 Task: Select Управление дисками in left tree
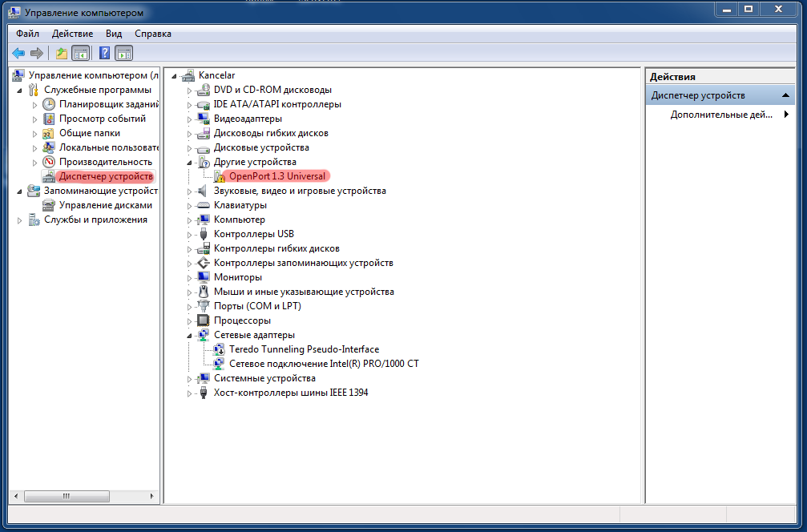click(x=105, y=205)
